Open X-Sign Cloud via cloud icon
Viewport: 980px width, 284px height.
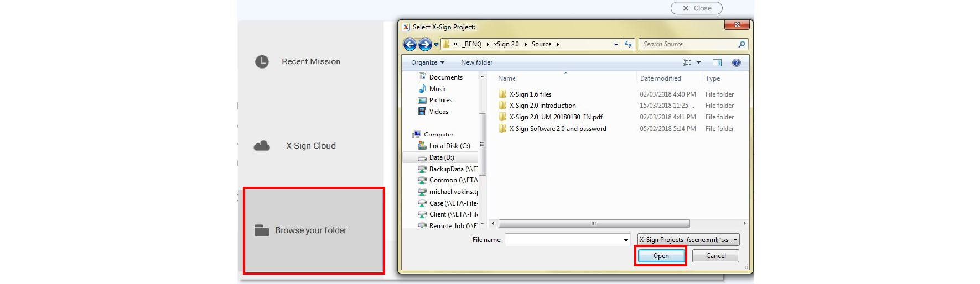(x=262, y=146)
